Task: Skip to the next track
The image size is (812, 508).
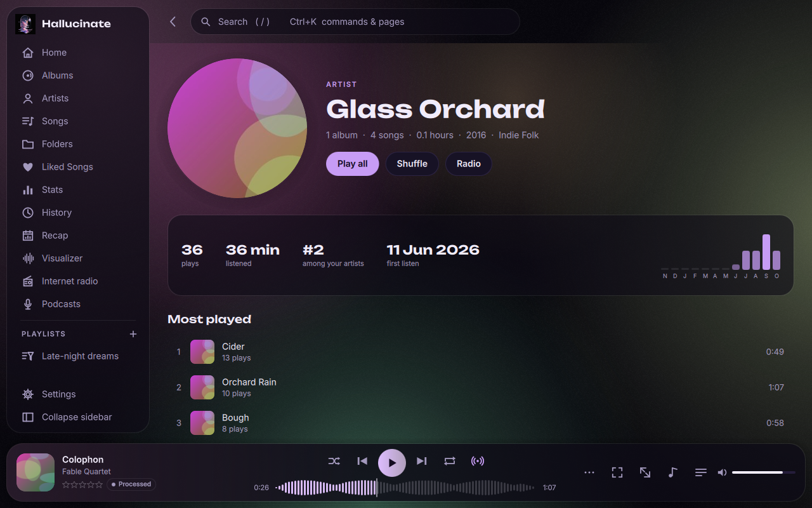Action: click(422, 461)
